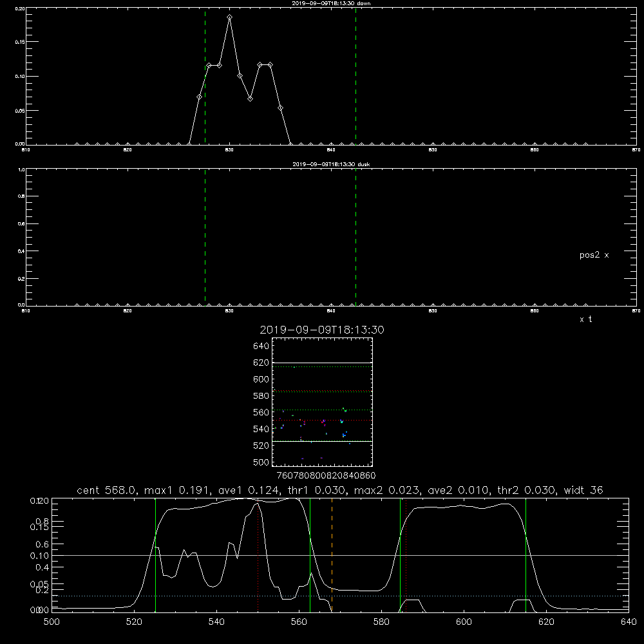Click the first nonzero diamond on the dawn curve's rising edge
This screenshot has width=644, height=644.
click(199, 97)
